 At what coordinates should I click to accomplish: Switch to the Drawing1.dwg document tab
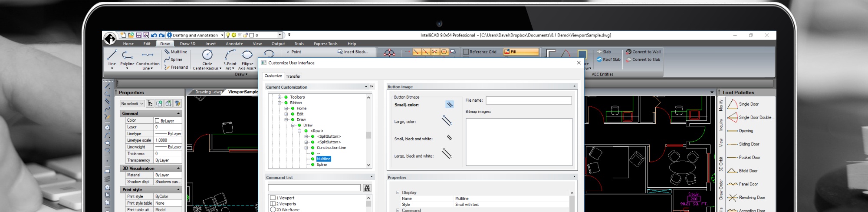click(208, 92)
